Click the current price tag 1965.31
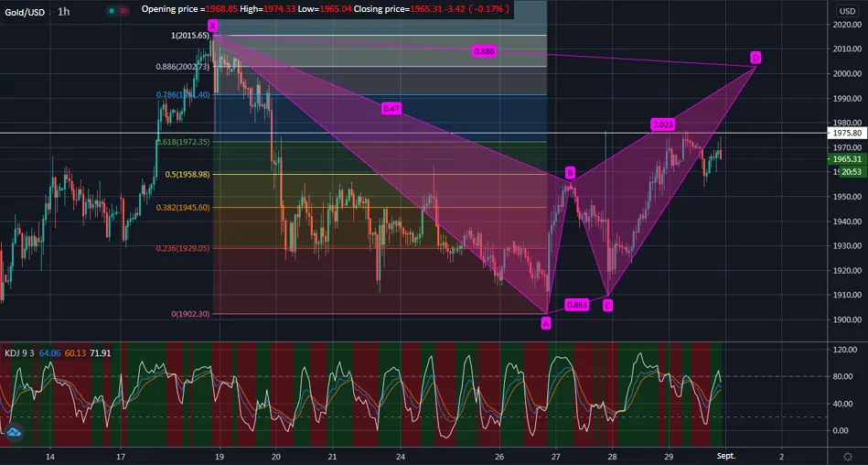868x465 pixels. (847, 159)
